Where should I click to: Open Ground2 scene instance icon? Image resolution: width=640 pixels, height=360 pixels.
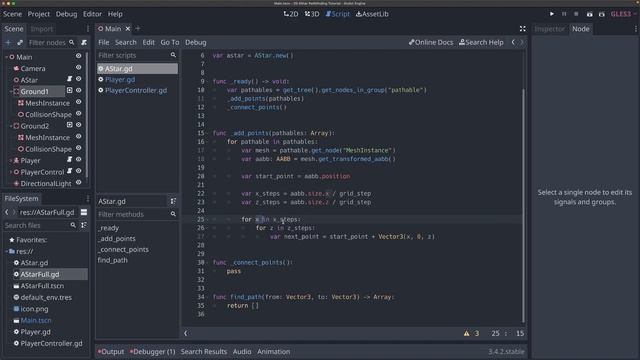[69, 125]
